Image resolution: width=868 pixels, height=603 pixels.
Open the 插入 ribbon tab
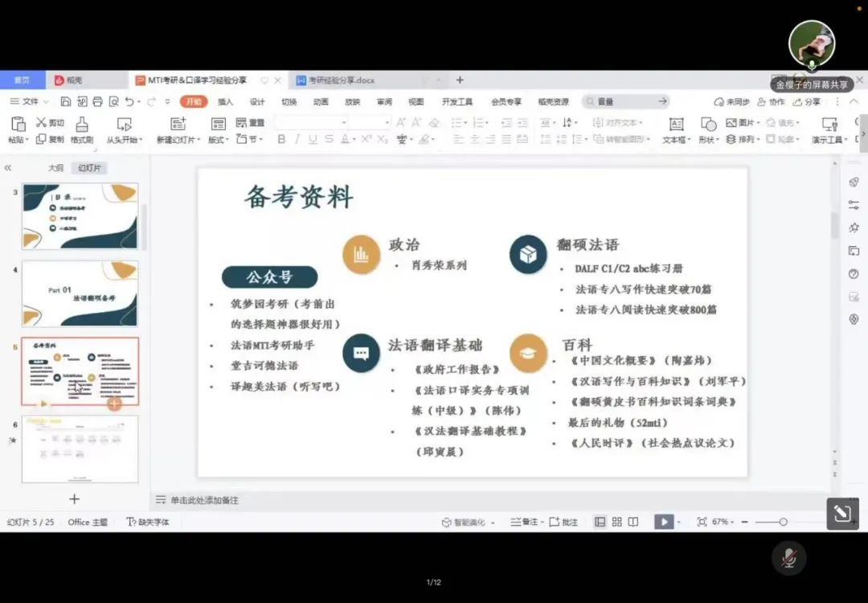coord(225,101)
